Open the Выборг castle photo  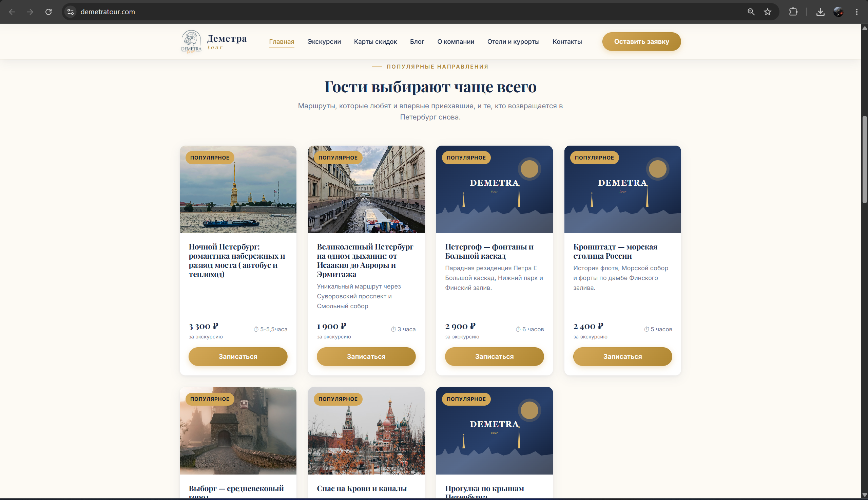[238, 431]
